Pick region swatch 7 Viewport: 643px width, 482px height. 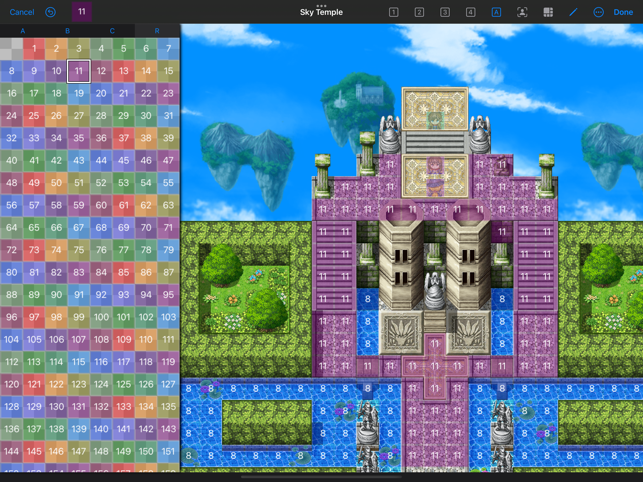coord(169,48)
